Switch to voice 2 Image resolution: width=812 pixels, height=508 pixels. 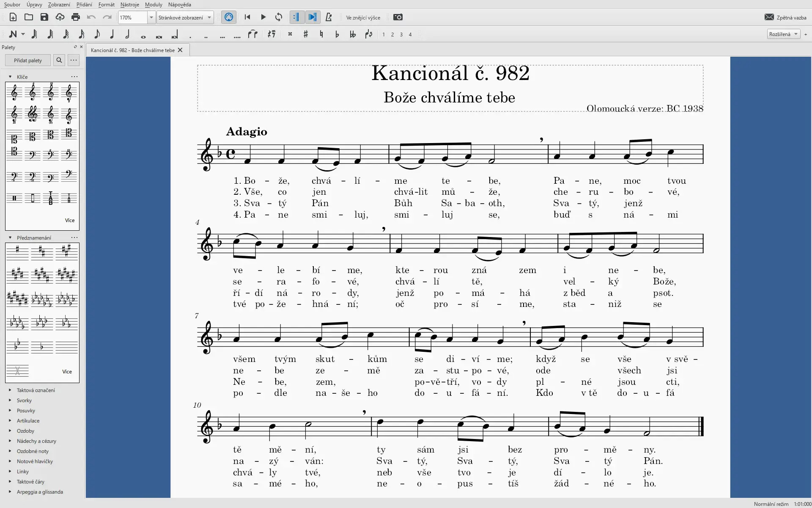pyautogui.click(x=392, y=35)
